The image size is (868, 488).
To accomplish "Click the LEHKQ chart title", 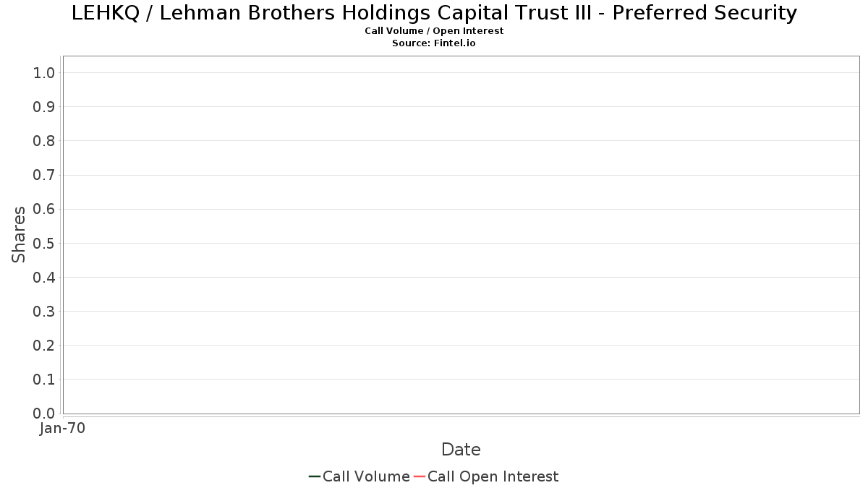I will click(x=434, y=13).
